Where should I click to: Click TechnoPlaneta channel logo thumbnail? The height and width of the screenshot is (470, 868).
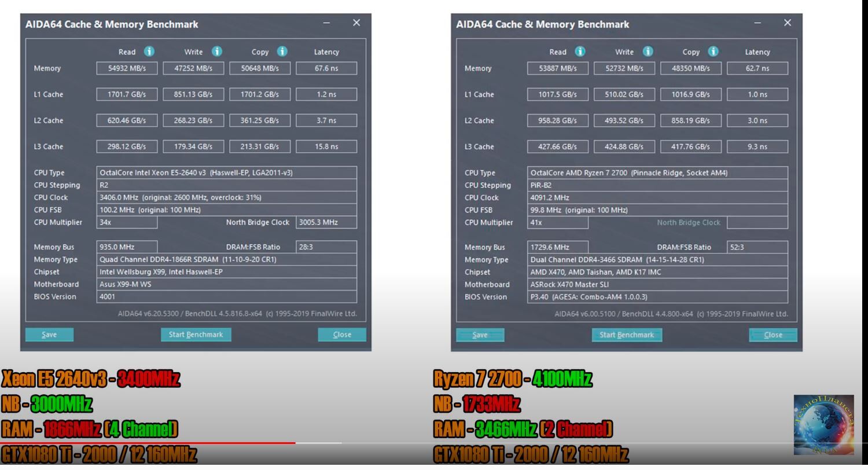(x=823, y=424)
